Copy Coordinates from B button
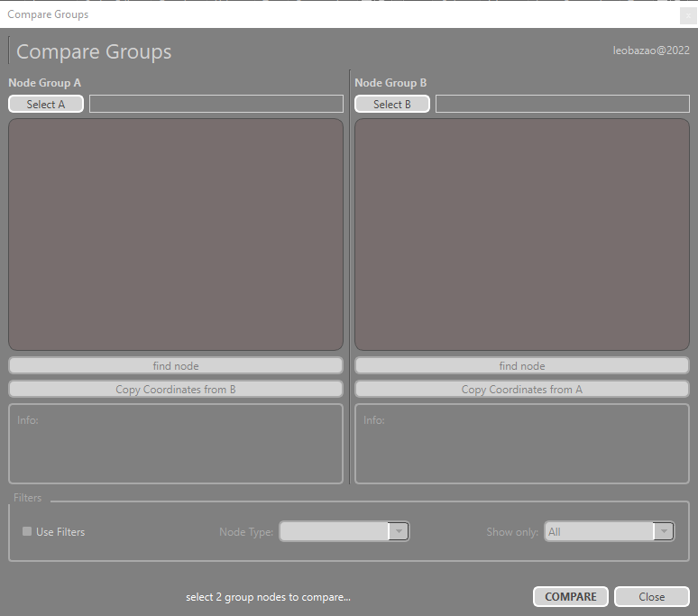The width and height of the screenshot is (698, 616). 176,390
